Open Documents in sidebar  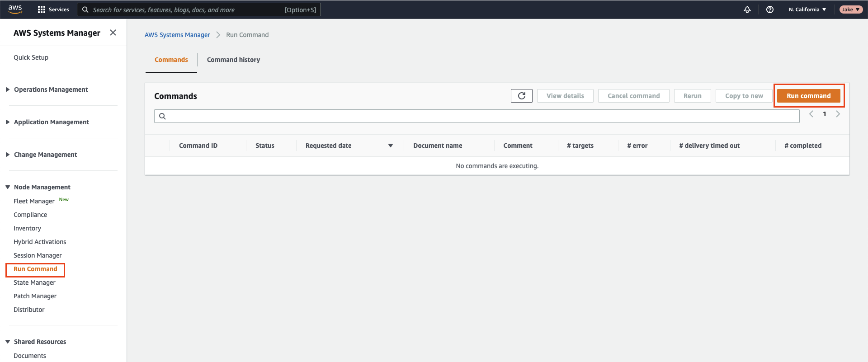(30, 356)
